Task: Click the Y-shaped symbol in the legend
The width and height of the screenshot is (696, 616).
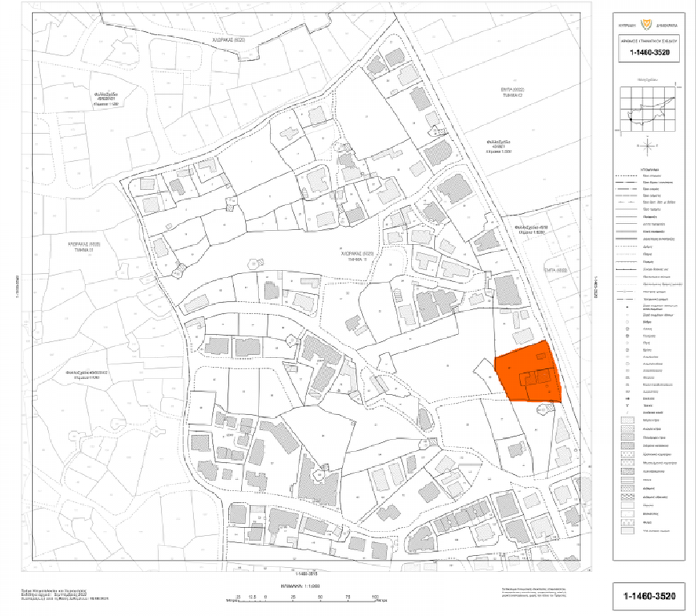Action: pos(628,405)
